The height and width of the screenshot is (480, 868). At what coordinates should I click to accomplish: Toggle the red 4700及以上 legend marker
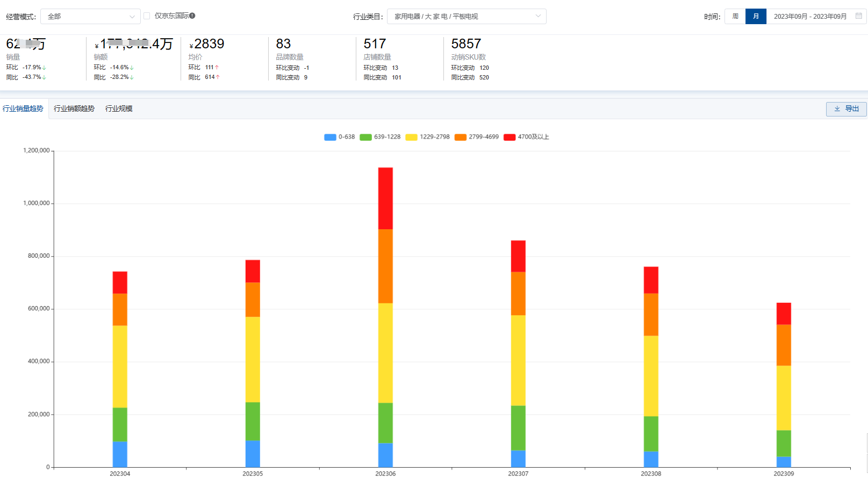[x=510, y=137]
